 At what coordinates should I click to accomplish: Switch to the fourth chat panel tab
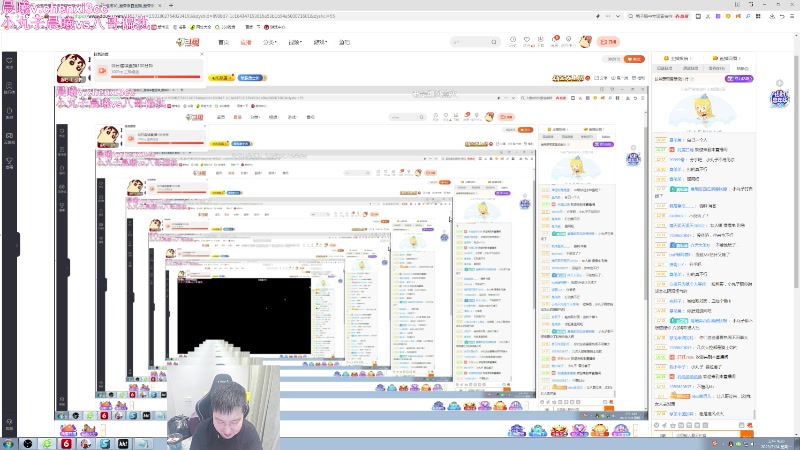[x=742, y=68]
